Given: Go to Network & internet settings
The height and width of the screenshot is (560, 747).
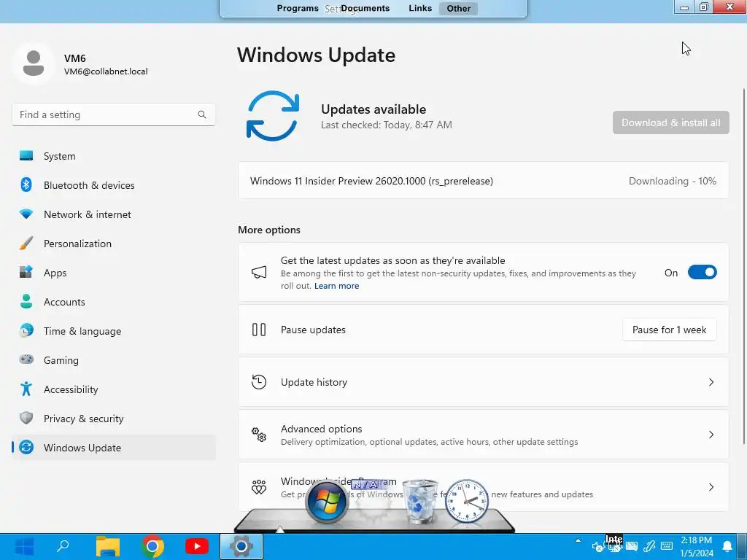Looking at the screenshot, I should coord(113,214).
